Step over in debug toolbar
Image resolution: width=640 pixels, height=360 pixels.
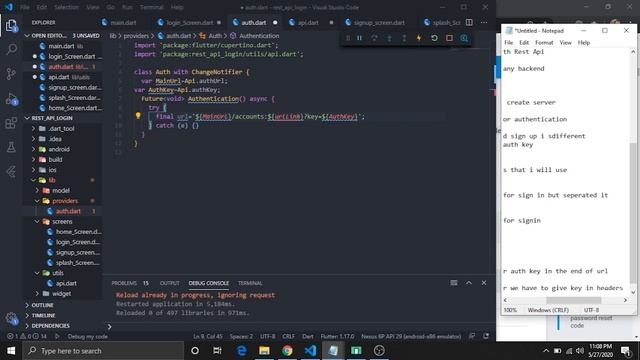click(374, 38)
